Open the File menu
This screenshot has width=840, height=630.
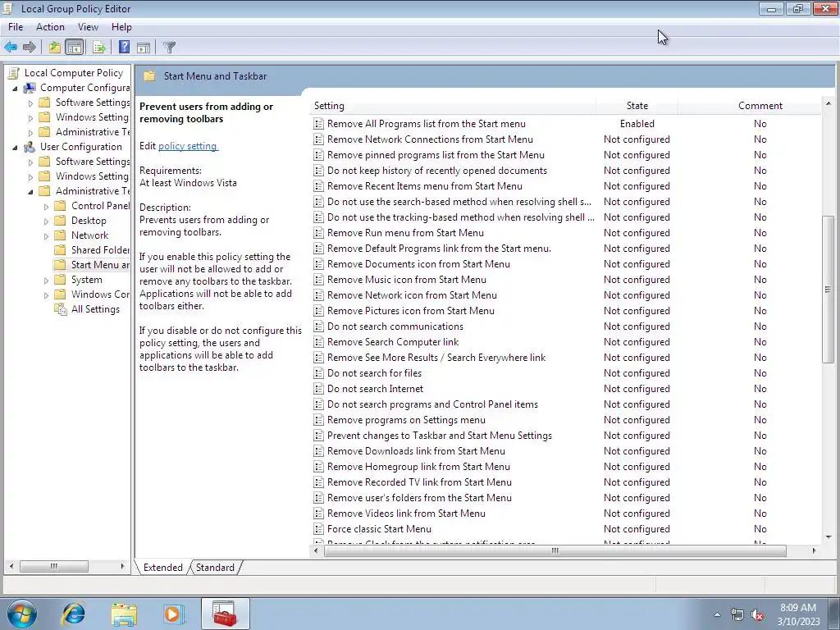tap(16, 27)
